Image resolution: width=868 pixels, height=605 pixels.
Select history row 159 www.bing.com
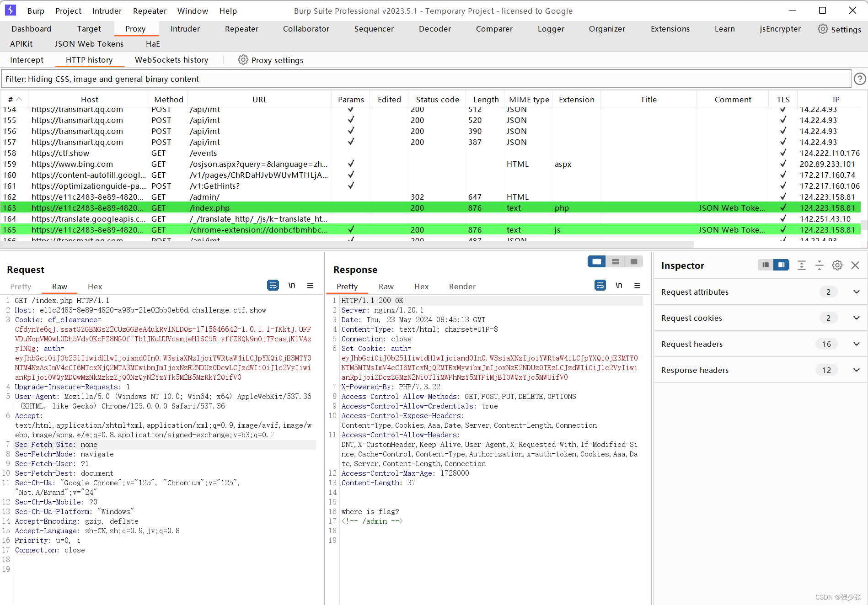tap(430, 164)
